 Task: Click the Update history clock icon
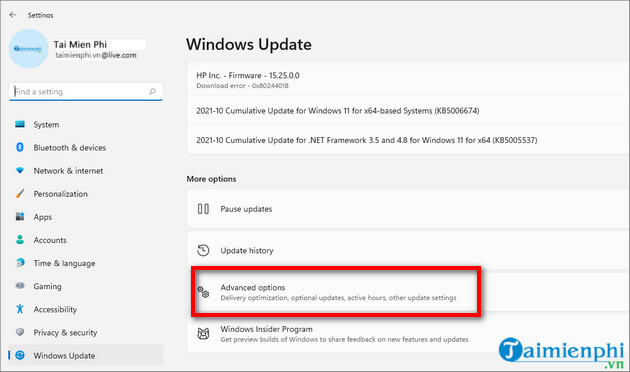point(203,250)
